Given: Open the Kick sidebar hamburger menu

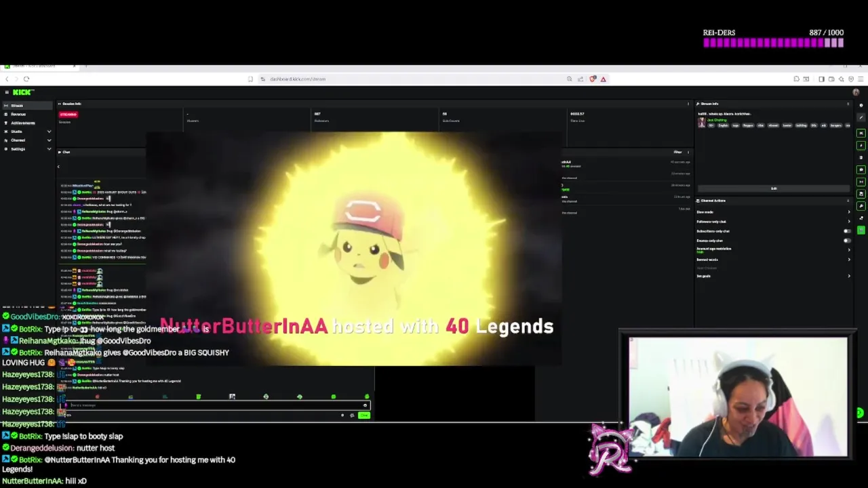Looking at the screenshot, I should click(7, 92).
